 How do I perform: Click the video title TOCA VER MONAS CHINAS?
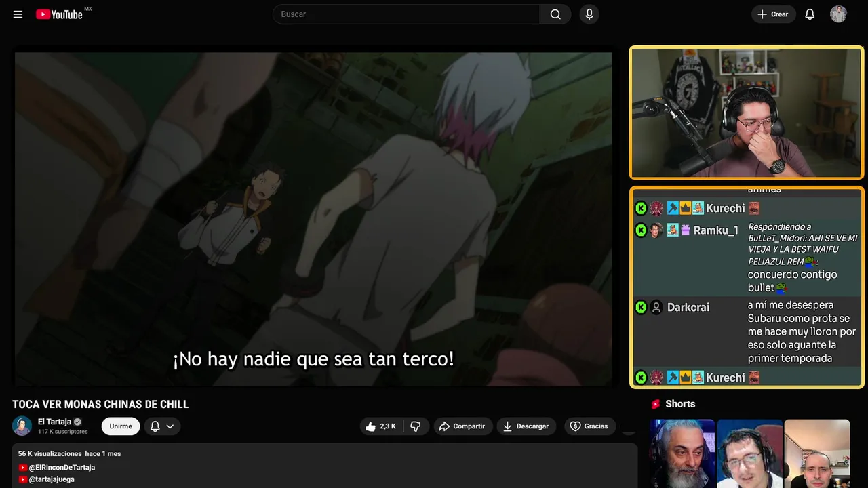(100, 405)
